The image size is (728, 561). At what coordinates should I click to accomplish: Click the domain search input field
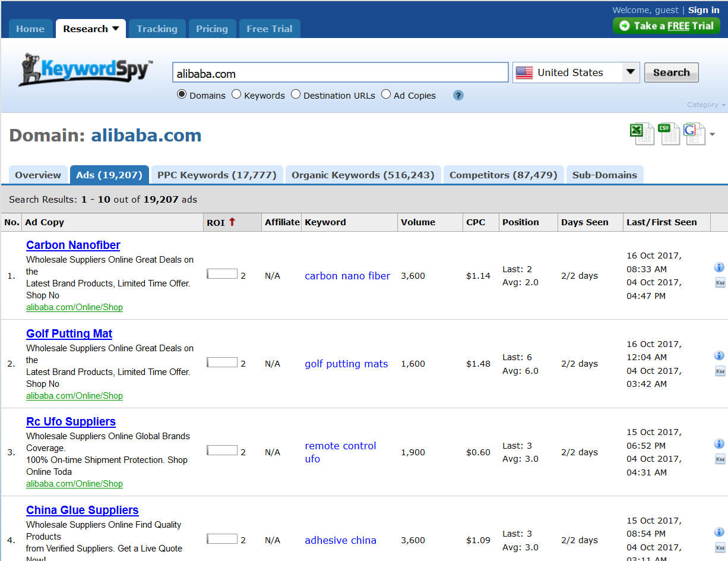340,73
